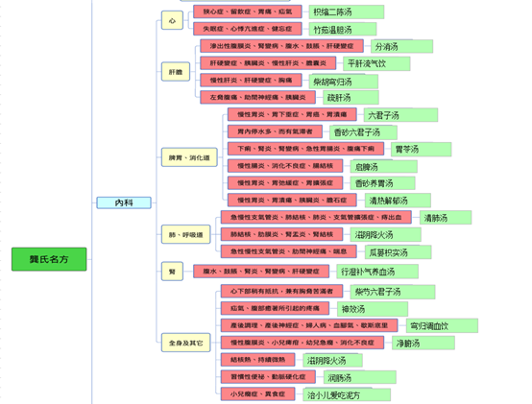Screen dimensions: 532x404
Task: Click the 脾胃、消化道 category node
Action: 189,157
